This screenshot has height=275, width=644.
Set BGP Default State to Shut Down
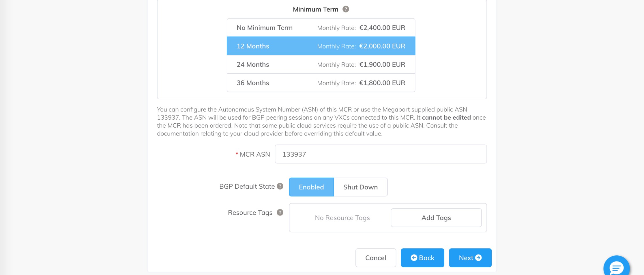(360, 187)
